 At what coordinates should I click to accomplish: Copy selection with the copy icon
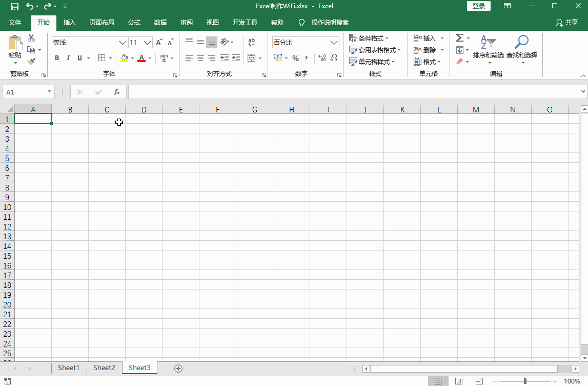point(31,50)
